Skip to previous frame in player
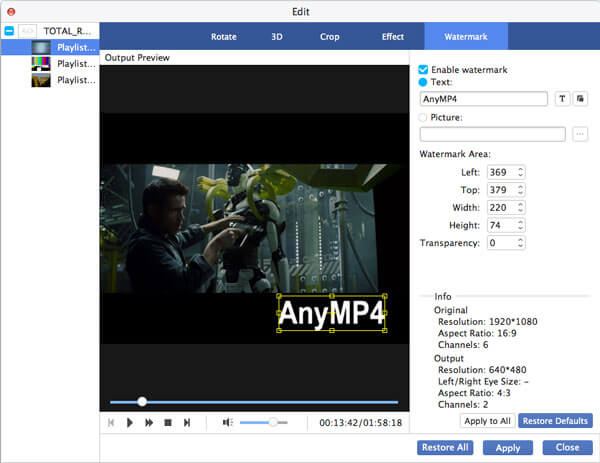The height and width of the screenshot is (463, 600). click(x=111, y=422)
